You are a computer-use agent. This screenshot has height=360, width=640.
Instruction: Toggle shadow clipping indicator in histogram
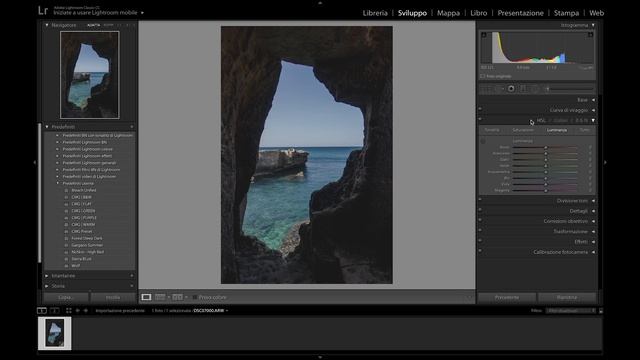pos(484,35)
